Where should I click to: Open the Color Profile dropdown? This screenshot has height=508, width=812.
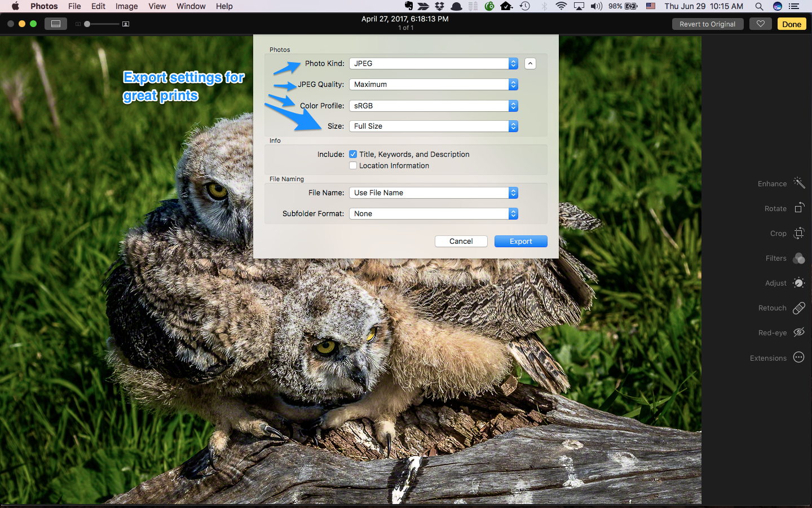(512, 106)
